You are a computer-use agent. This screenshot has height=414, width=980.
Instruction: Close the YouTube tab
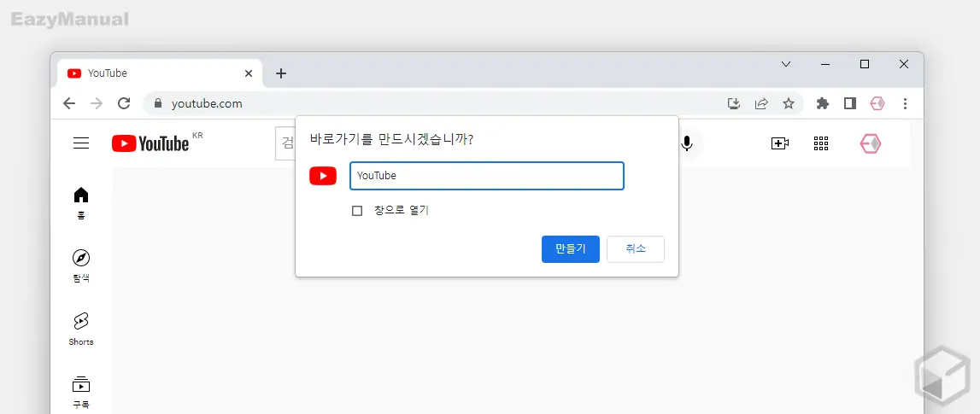pyautogui.click(x=248, y=73)
